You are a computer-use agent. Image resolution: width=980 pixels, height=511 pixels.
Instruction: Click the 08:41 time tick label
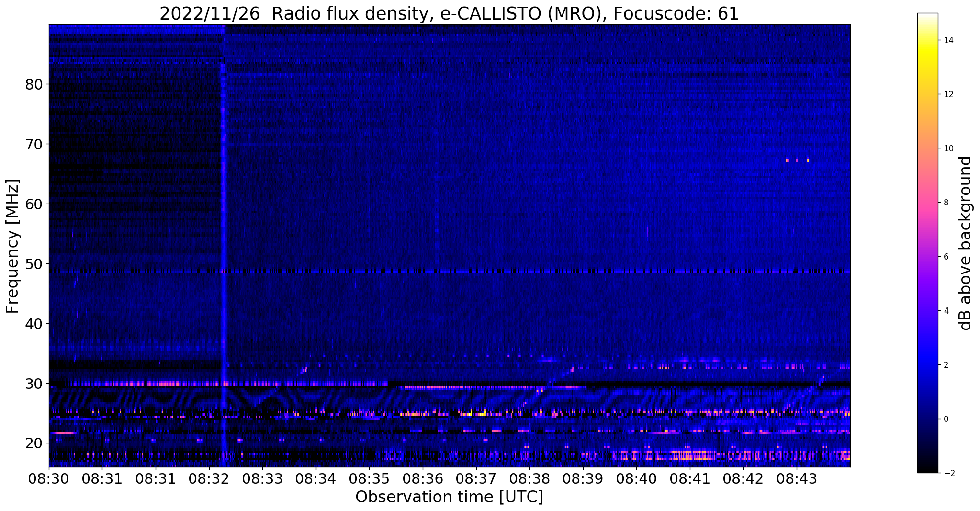tap(690, 478)
